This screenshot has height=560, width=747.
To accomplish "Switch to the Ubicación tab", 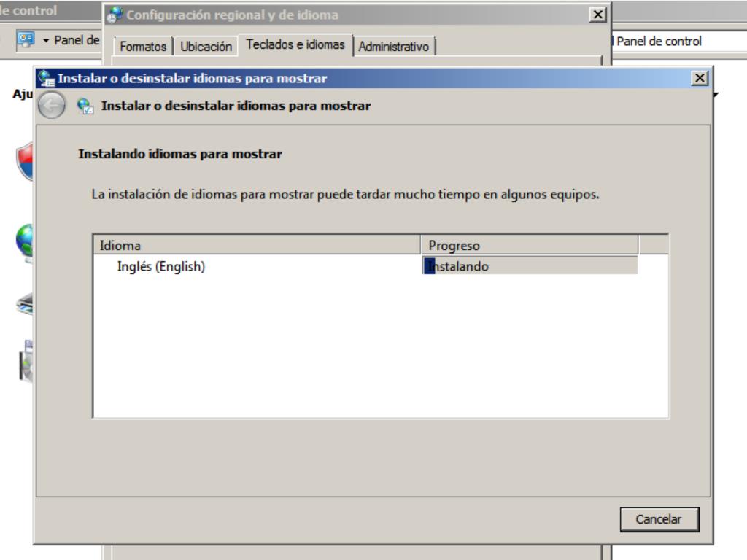I will tap(206, 47).
